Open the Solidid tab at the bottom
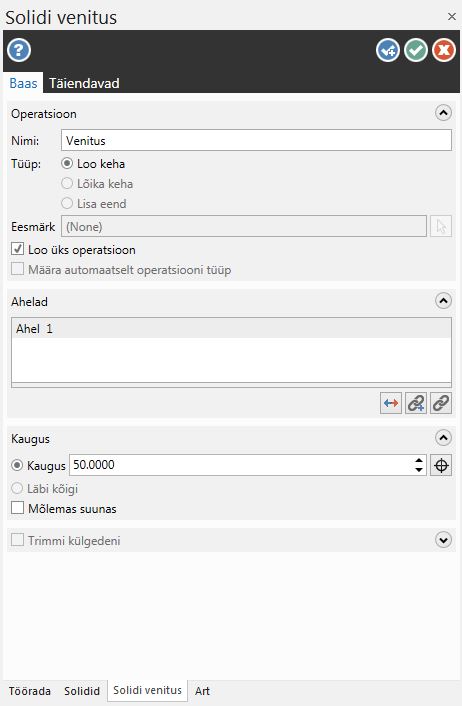This screenshot has height=706, width=462. tap(82, 691)
